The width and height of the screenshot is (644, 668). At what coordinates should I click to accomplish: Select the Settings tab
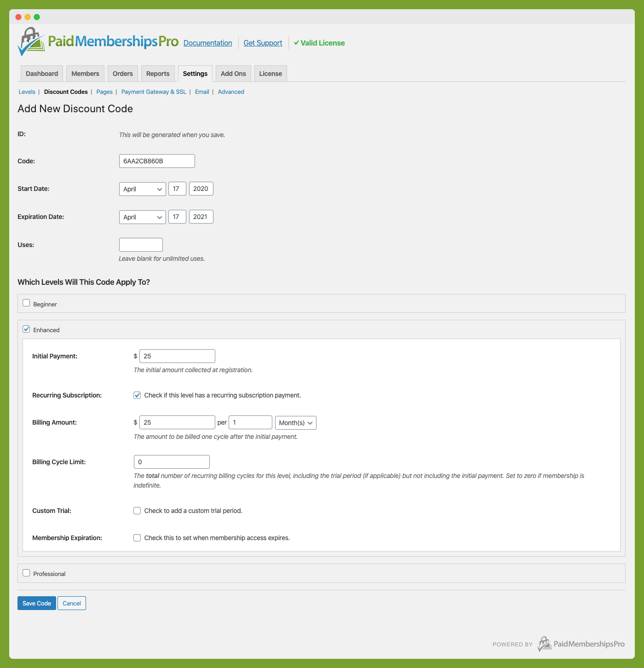pos(195,74)
